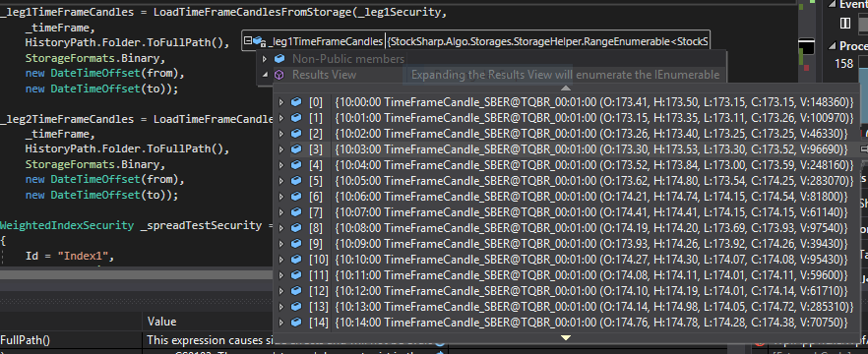Viewport: 868px width, 354px height.
Task: Click the object icon for row [11]
Action: pos(297,275)
